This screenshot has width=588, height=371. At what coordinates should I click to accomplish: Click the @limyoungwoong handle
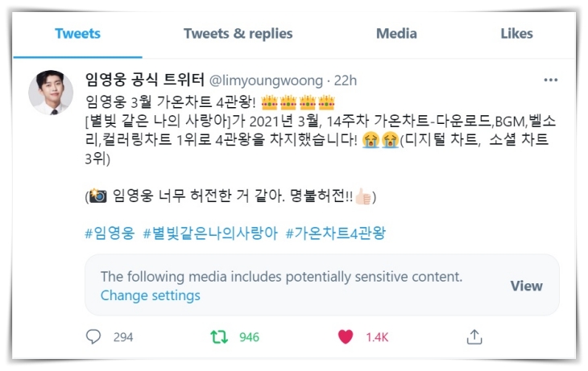pos(266,80)
